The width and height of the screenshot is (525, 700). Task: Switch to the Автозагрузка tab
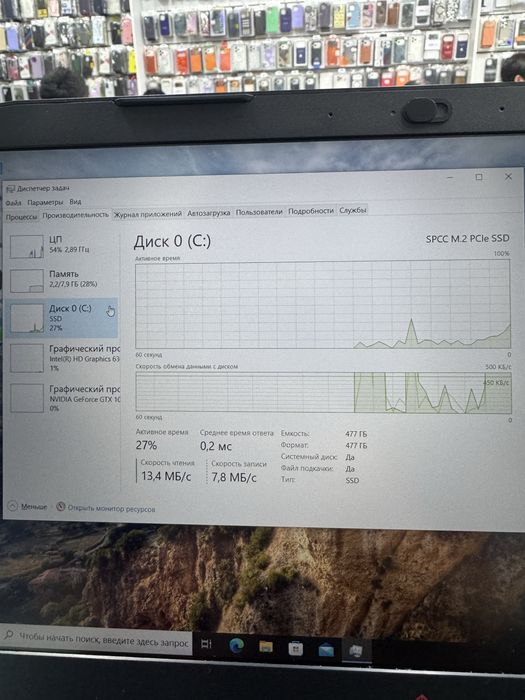tap(208, 213)
